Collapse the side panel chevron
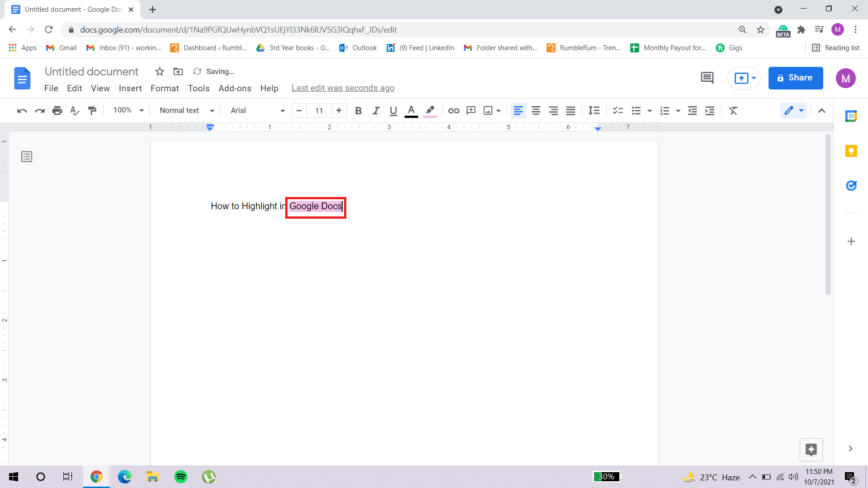This screenshot has height=488, width=868. coord(850,449)
